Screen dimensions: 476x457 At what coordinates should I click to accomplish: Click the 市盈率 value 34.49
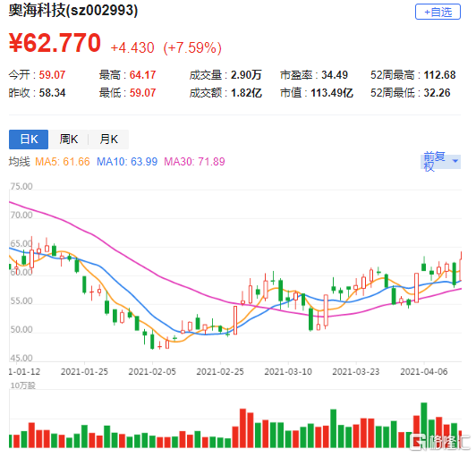pos(335,74)
